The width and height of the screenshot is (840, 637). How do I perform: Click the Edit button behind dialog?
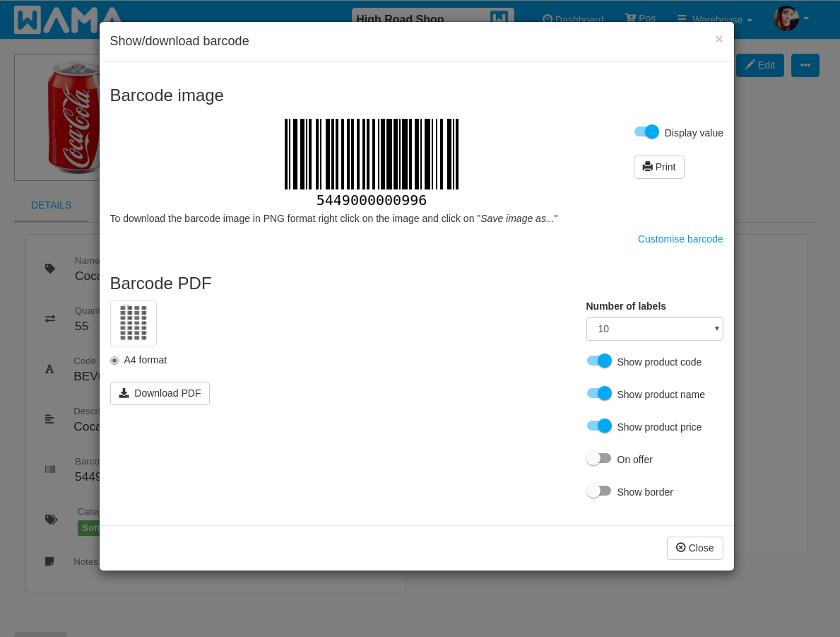tap(759, 66)
